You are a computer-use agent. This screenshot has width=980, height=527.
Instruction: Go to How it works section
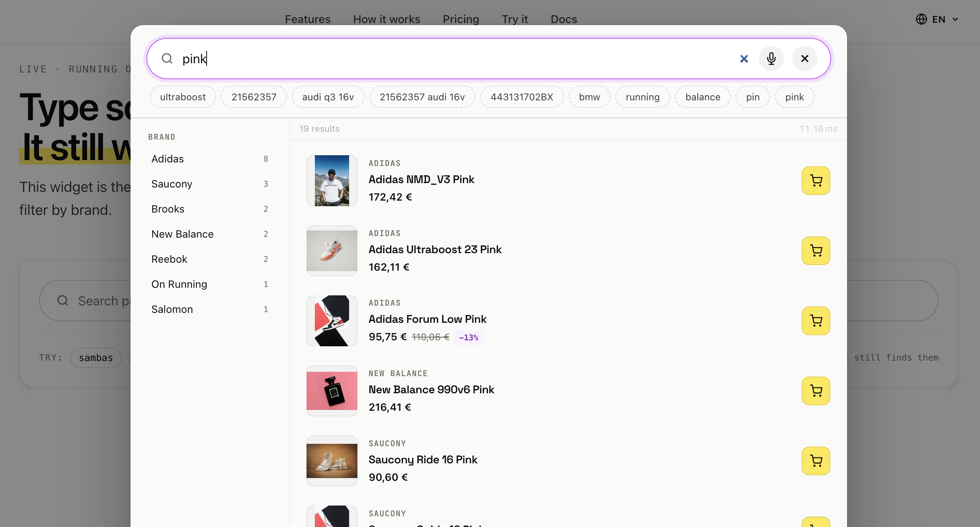[387, 19]
